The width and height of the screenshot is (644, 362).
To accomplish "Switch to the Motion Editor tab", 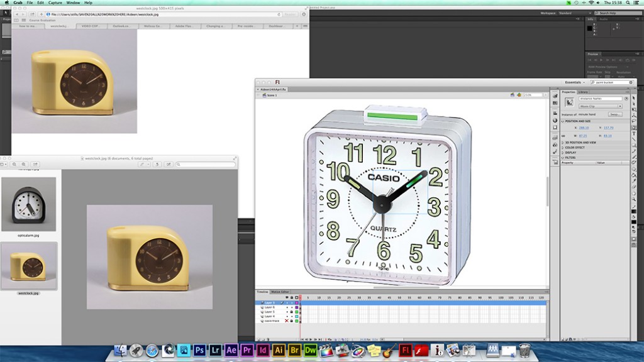I will [x=280, y=292].
